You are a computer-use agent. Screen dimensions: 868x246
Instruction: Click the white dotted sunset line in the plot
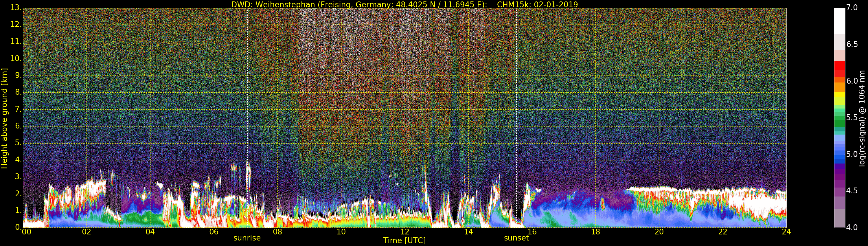516,101
